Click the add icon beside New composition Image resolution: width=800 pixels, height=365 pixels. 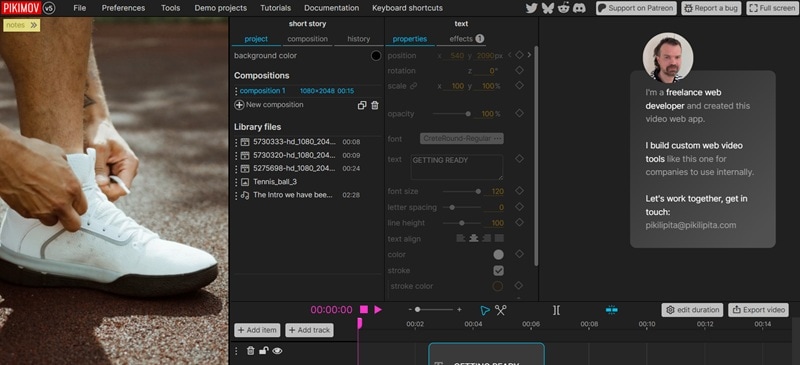click(x=239, y=105)
